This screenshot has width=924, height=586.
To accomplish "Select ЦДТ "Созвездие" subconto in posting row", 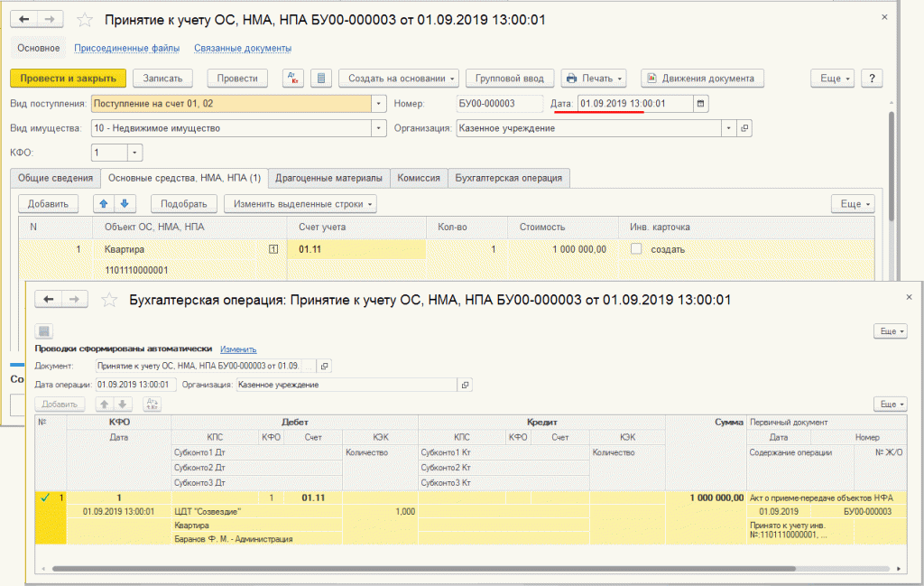I will [x=256, y=512].
